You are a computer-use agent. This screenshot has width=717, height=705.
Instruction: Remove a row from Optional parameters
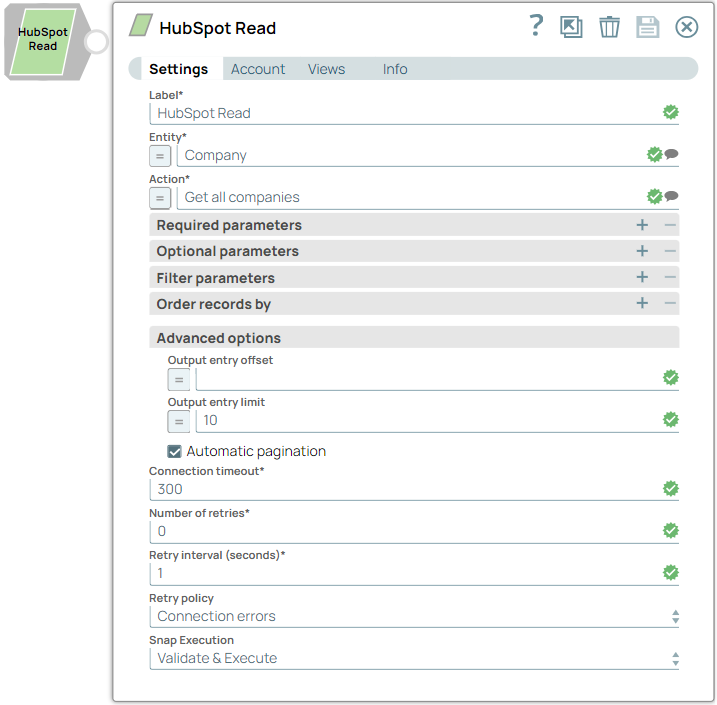click(670, 251)
